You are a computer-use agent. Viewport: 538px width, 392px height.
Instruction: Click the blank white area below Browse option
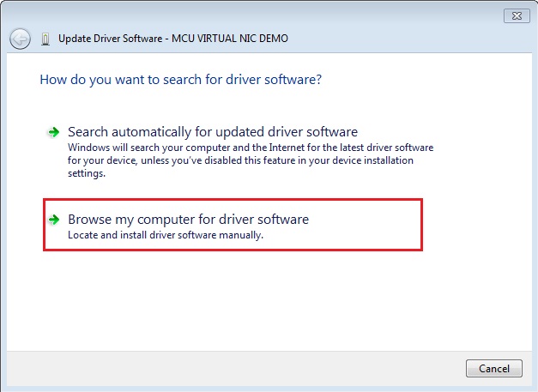257,300
